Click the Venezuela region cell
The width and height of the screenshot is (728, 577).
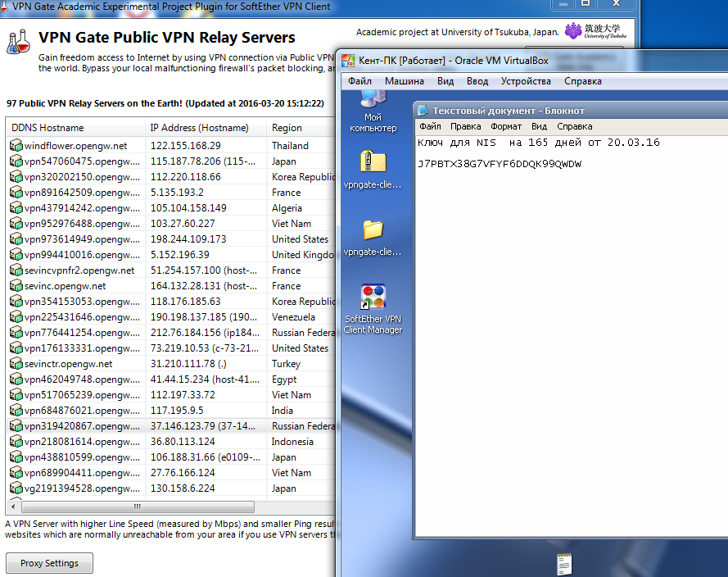[293, 317]
